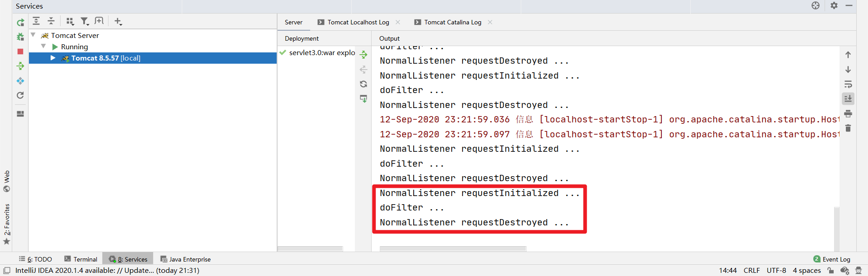
Task: Toggle Soft-Wrap in output console
Action: (x=848, y=84)
